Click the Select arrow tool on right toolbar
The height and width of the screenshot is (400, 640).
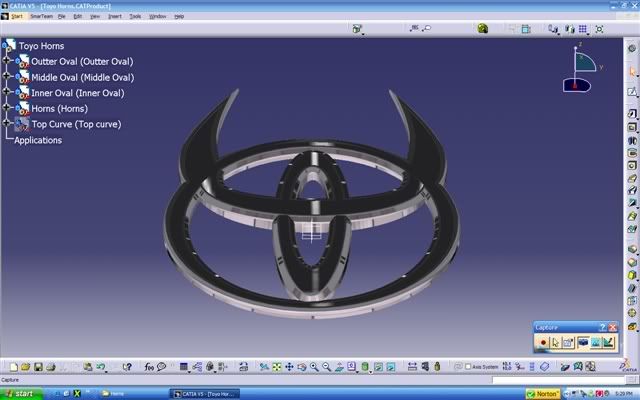point(632,72)
